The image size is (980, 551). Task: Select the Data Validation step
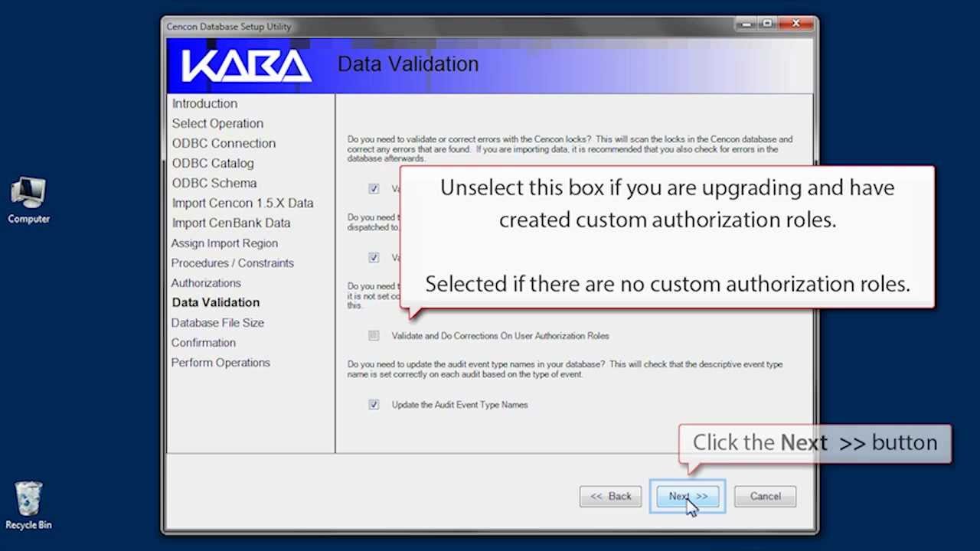216,302
